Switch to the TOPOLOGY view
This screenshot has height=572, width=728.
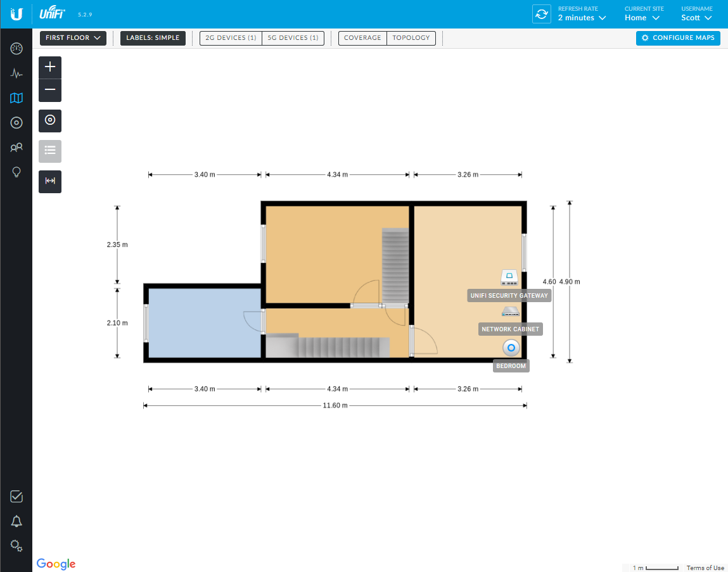pos(411,38)
